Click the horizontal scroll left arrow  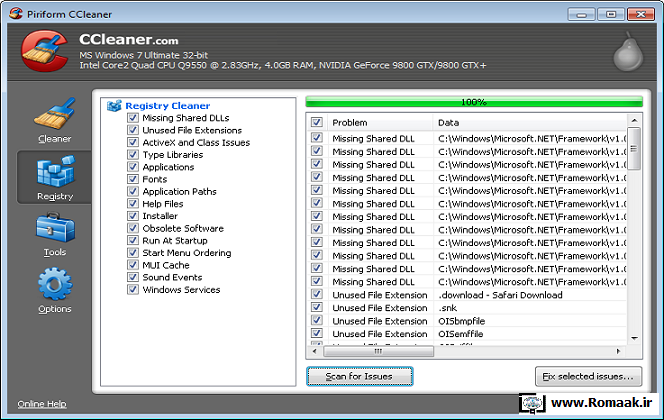(x=315, y=351)
